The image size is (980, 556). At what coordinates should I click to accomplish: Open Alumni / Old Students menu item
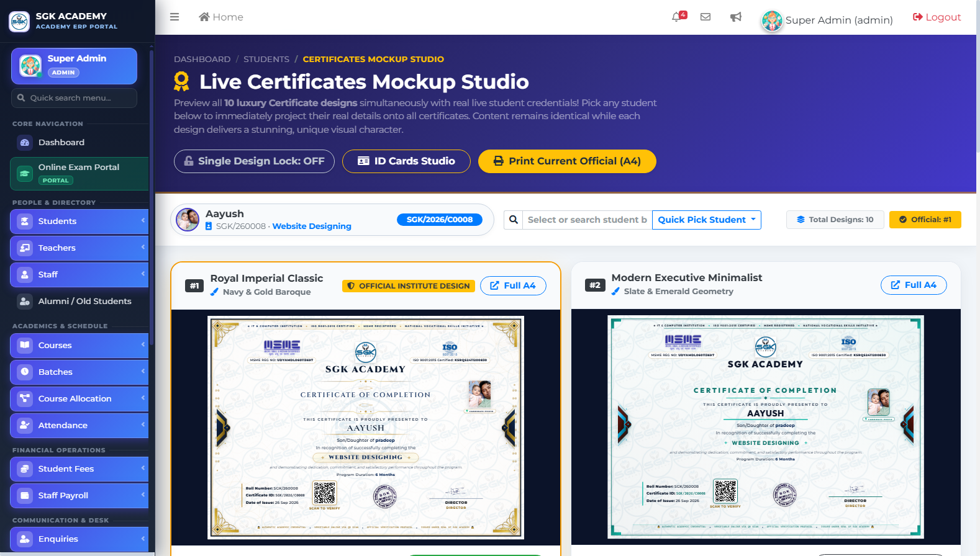click(x=79, y=301)
